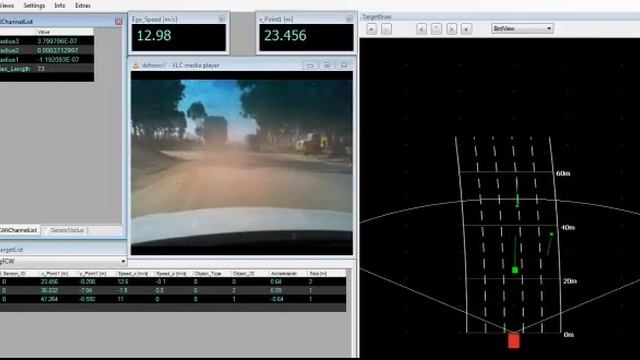640x360 pixels.
Task: Click the target list vertical scrollbar
Action: pos(349,290)
